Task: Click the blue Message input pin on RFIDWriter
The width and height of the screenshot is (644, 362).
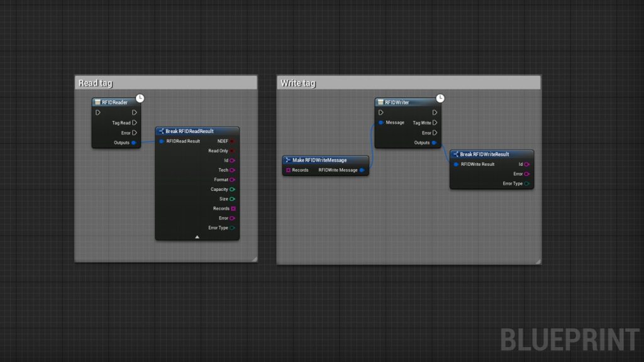Action: point(381,123)
